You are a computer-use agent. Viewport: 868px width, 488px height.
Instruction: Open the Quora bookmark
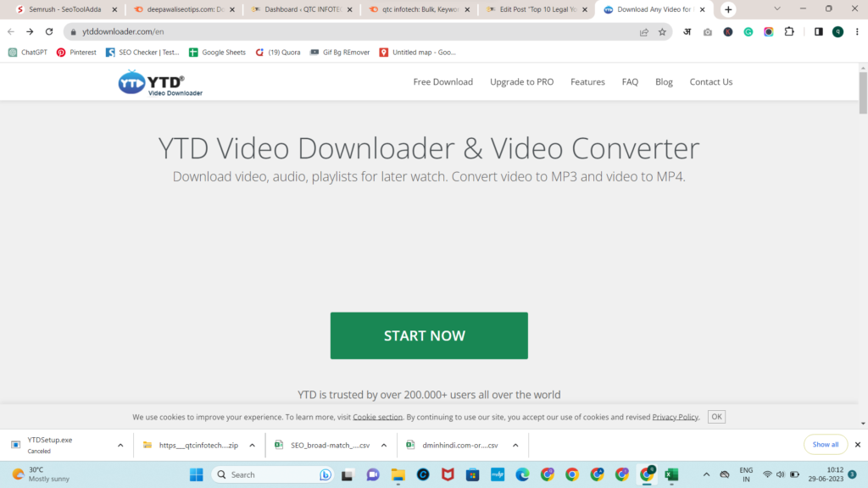278,52
